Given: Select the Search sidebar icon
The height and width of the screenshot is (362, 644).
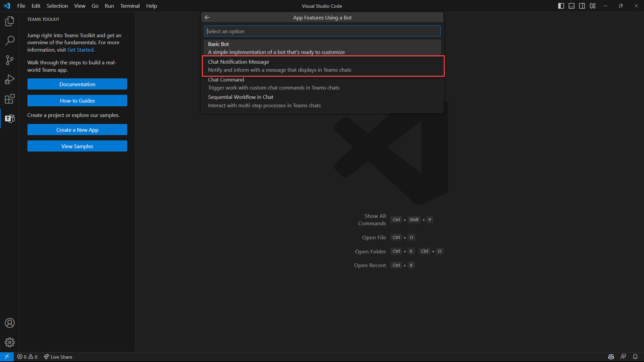Looking at the screenshot, I should (10, 40).
